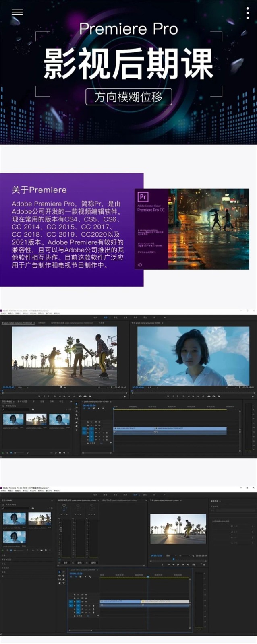This screenshot has height=644, width=257.
Task: Switch project panel to list view, first screenshot
Action: pos(7,453)
